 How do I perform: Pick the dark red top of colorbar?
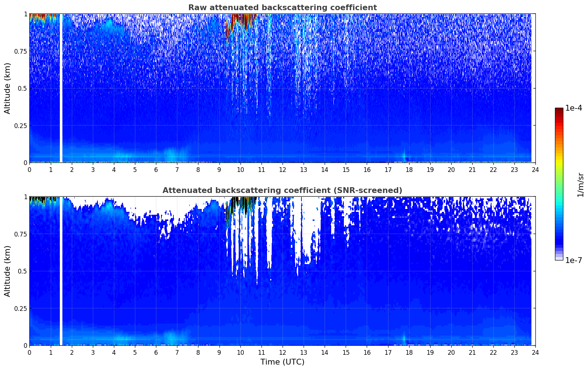coord(559,111)
